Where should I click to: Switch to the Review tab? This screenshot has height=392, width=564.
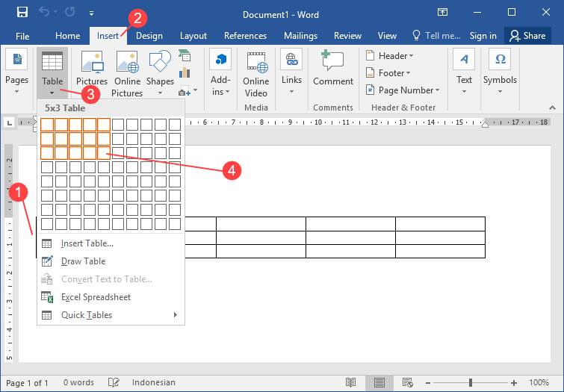(x=347, y=36)
